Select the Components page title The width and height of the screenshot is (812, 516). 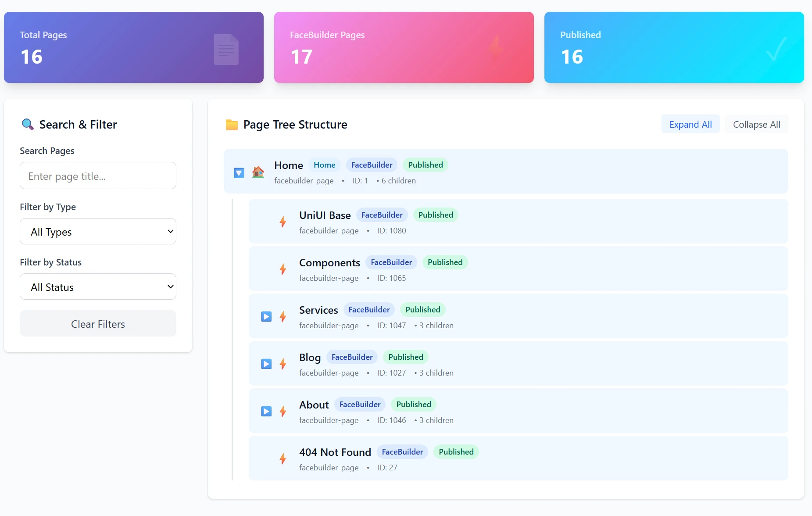(329, 263)
